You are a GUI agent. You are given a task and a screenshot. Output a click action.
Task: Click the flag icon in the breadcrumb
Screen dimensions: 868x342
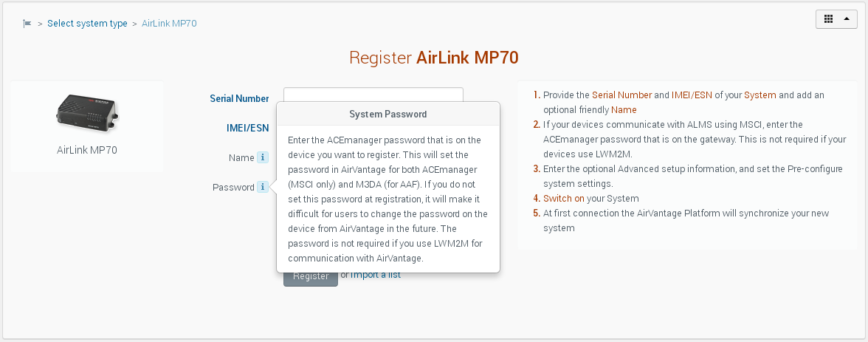27,24
